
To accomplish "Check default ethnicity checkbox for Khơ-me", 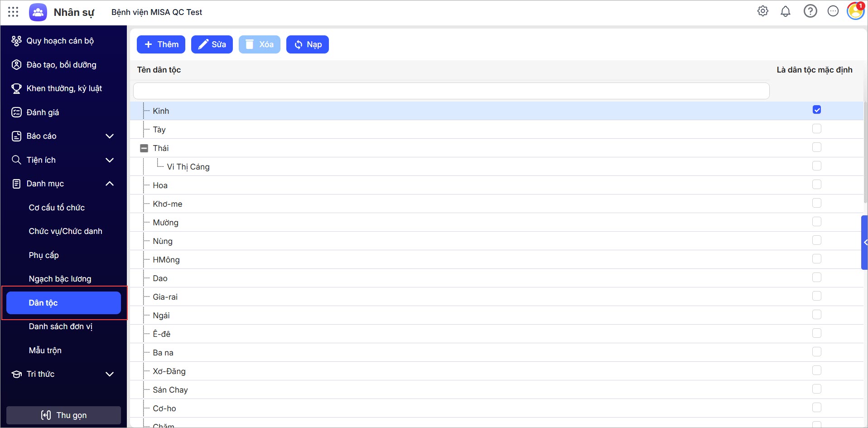I will pos(817,203).
